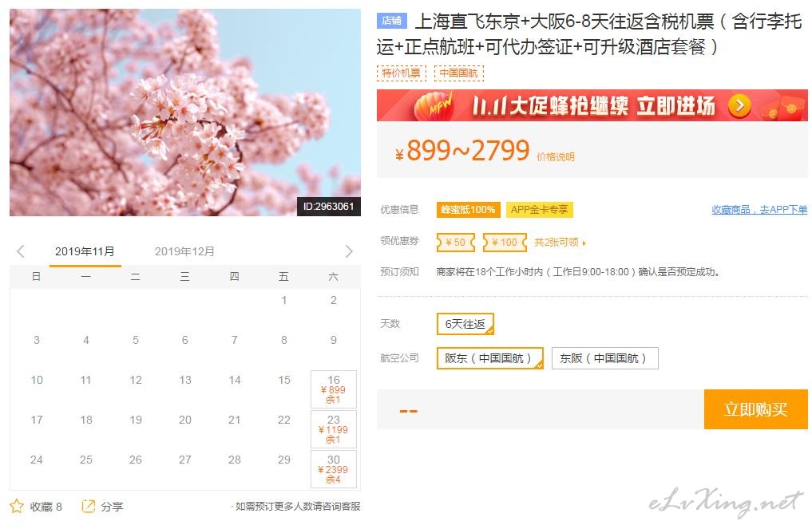Open 收藏商品，去APP下单 link
812x529 pixels.
click(x=759, y=210)
